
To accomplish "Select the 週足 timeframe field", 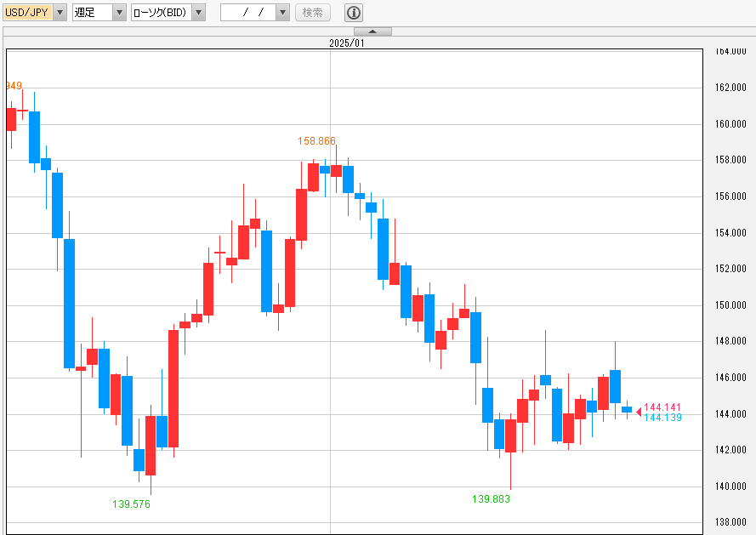I will coord(93,13).
